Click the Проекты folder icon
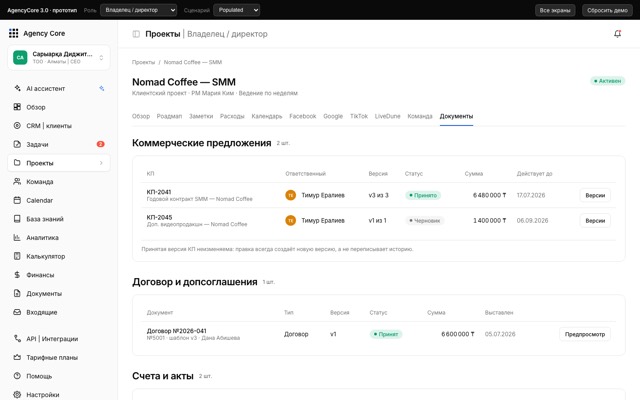Image resolution: width=640 pixels, height=400 pixels. [x=17, y=163]
